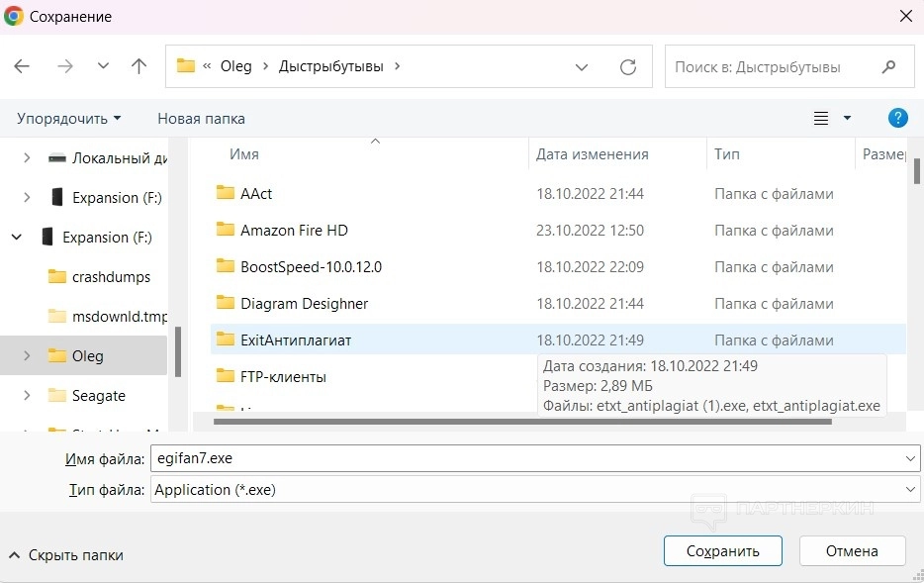The width and height of the screenshot is (924, 583).
Task: Open the help question mark icon
Action: [x=897, y=118]
